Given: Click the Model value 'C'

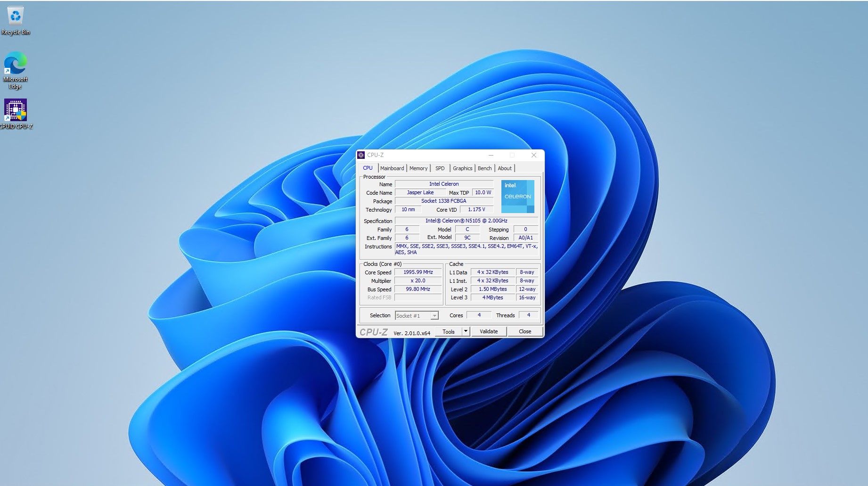Looking at the screenshot, I should 467,230.
